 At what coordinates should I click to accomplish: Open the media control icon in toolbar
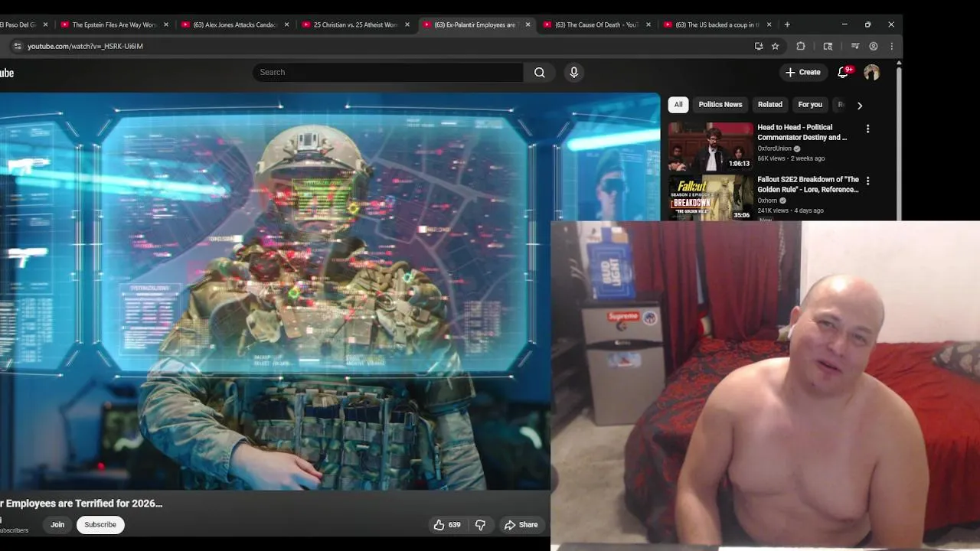pyautogui.click(x=855, y=46)
